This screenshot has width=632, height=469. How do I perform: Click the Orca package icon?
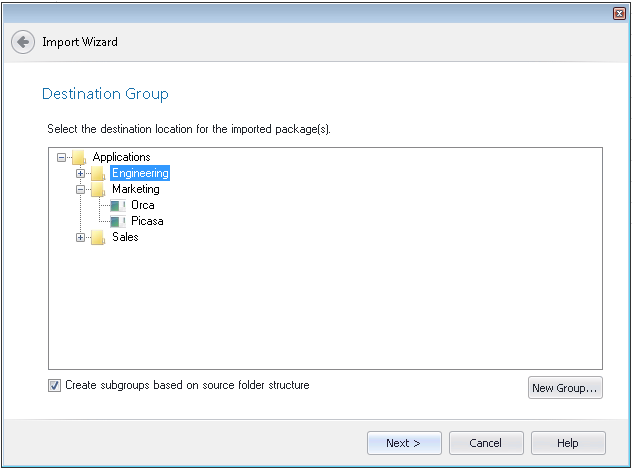[117, 205]
